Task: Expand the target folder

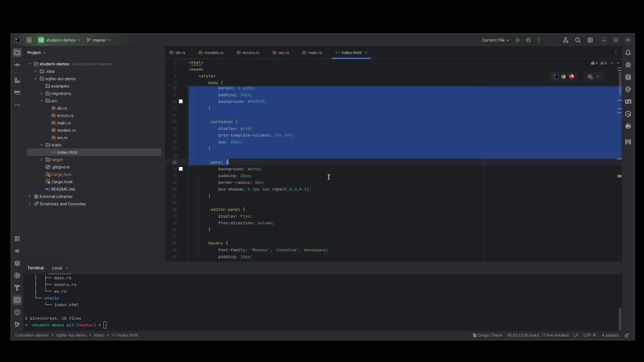Action: coord(42,160)
